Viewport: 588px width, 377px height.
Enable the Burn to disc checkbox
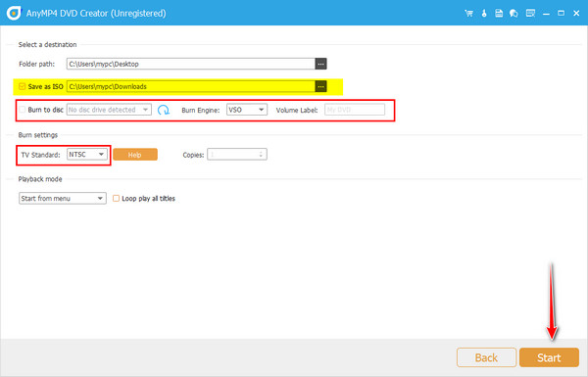point(23,110)
